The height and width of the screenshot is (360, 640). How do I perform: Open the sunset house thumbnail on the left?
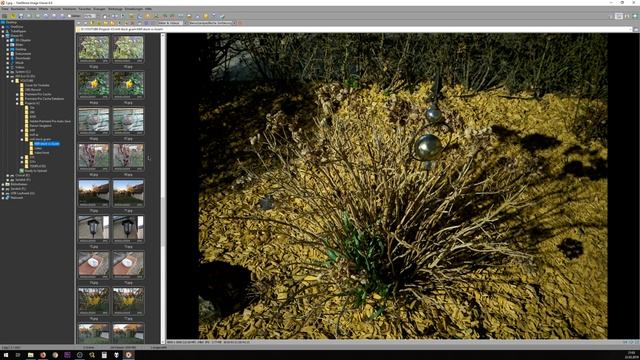point(94,193)
